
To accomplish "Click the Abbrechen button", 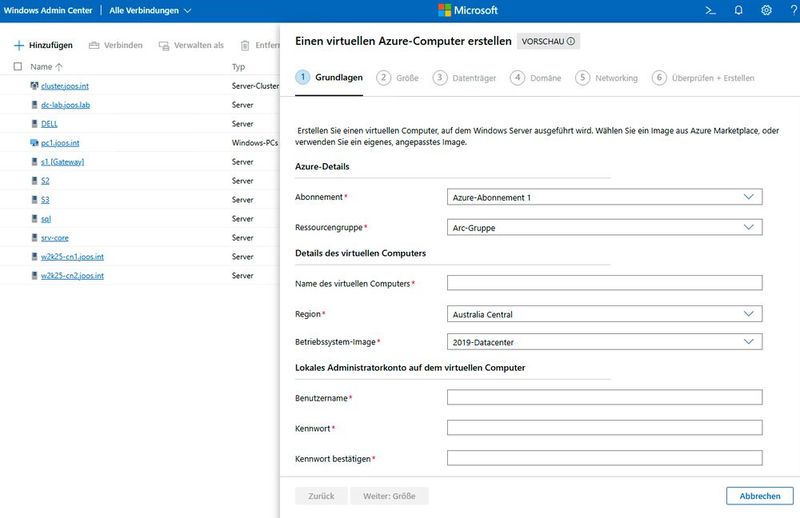I will [x=760, y=496].
